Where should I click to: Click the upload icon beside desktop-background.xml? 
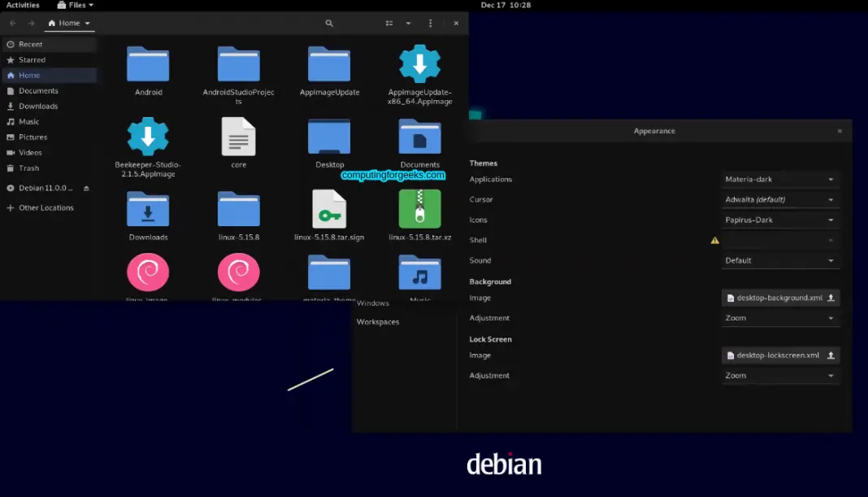point(831,298)
